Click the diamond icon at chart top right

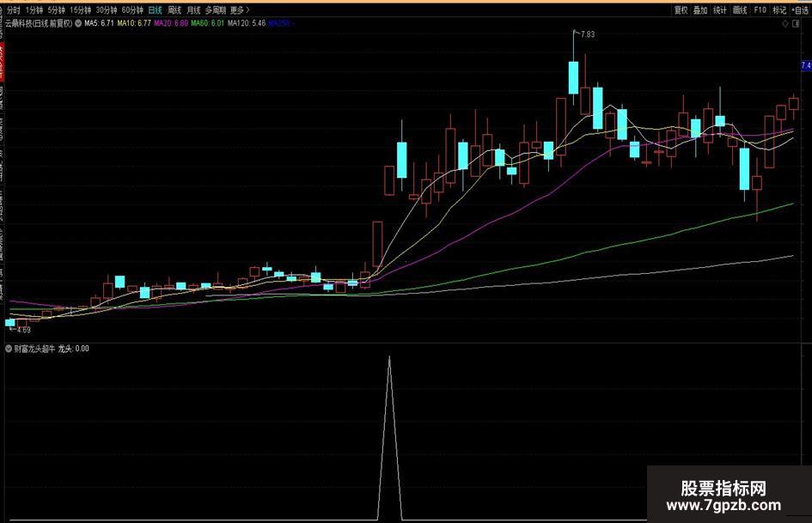[785, 24]
